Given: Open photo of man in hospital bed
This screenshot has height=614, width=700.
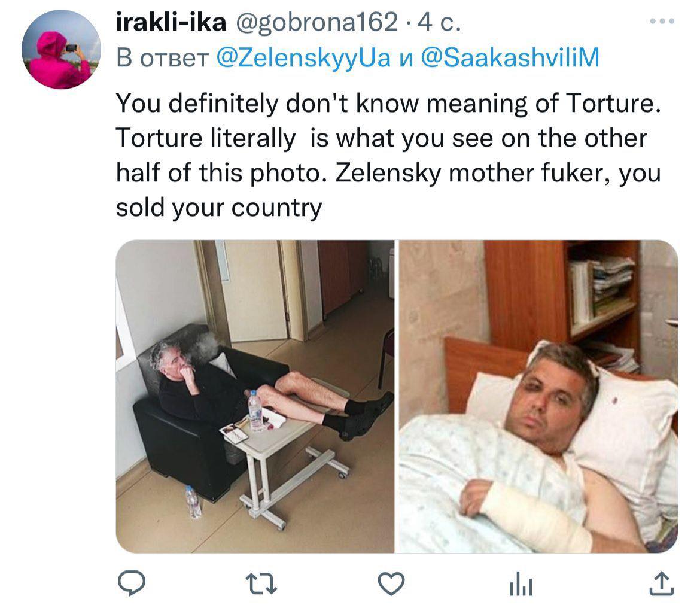Looking at the screenshot, I should click(538, 396).
